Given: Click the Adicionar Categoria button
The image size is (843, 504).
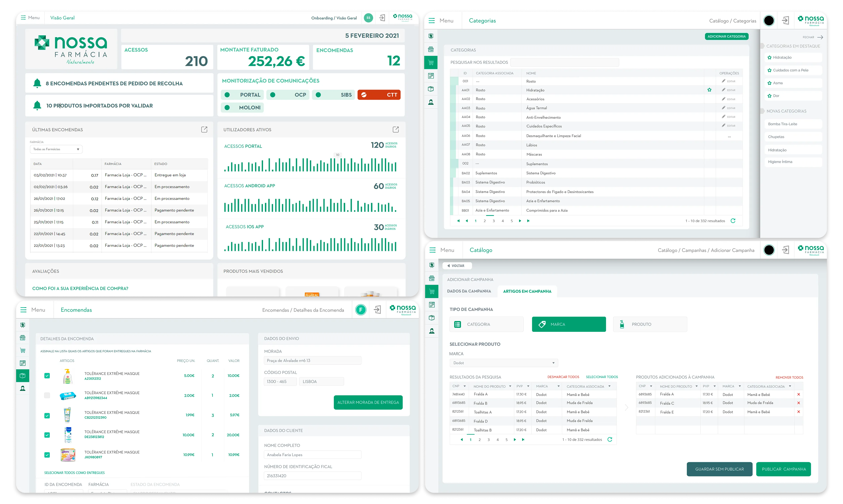Looking at the screenshot, I should [x=726, y=36].
